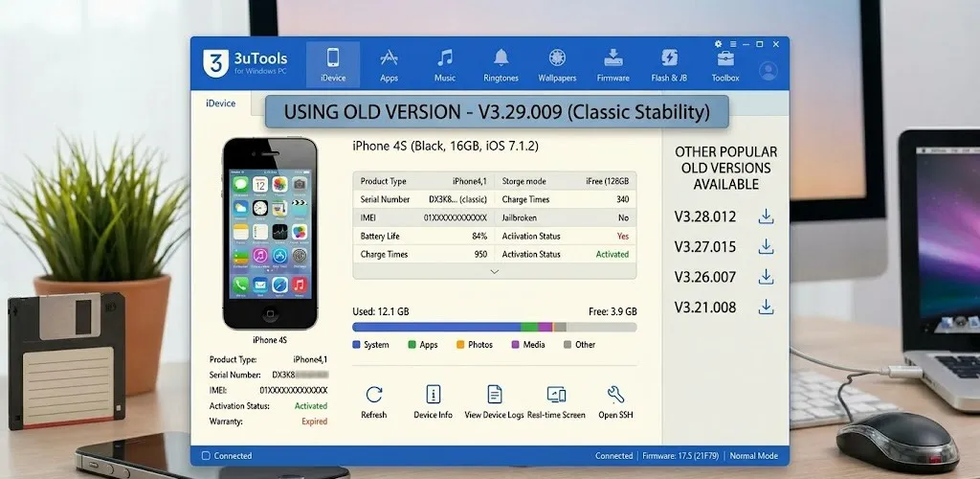This screenshot has height=479, width=980.
Task: Click the green Apps legend swatch
Action: click(x=412, y=345)
